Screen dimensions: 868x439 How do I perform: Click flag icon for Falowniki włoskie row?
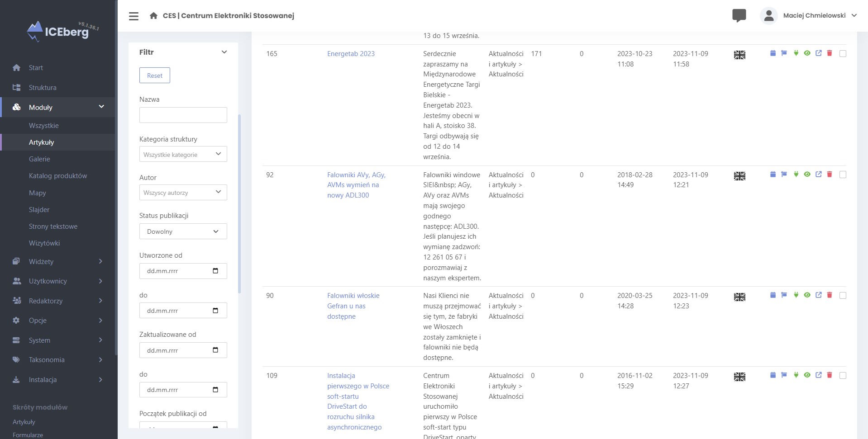(784, 295)
